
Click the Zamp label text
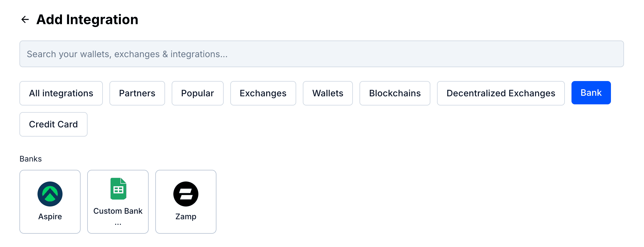[x=186, y=216]
